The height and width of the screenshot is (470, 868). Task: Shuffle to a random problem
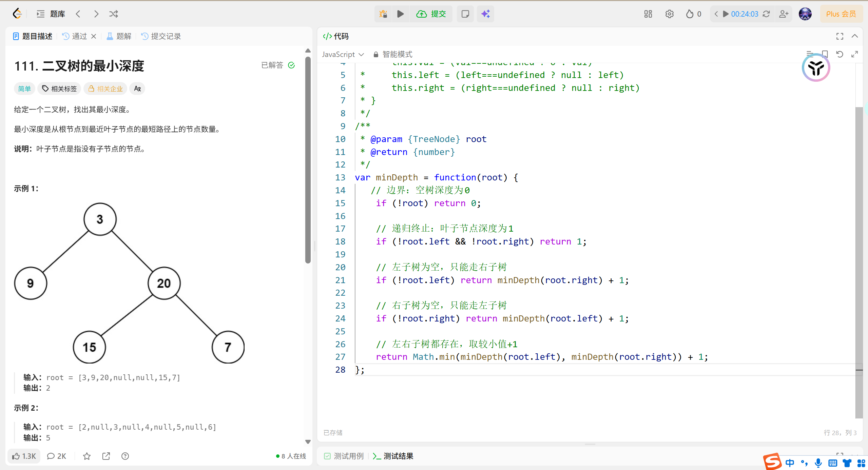click(114, 14)
